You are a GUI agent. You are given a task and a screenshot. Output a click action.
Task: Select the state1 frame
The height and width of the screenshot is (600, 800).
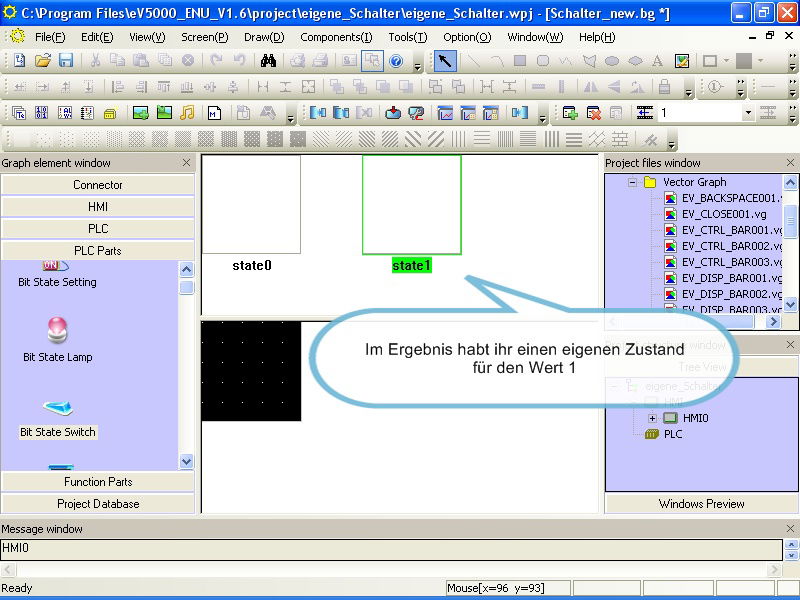point(411,205)
